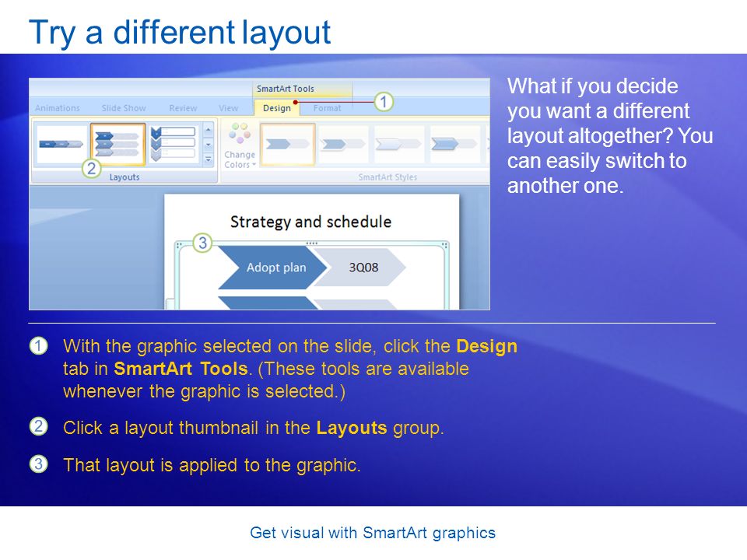Viewport: 747px width, 560px height.
Task: Click the 'Try a different layout' heading
Action: click(180, 33)
